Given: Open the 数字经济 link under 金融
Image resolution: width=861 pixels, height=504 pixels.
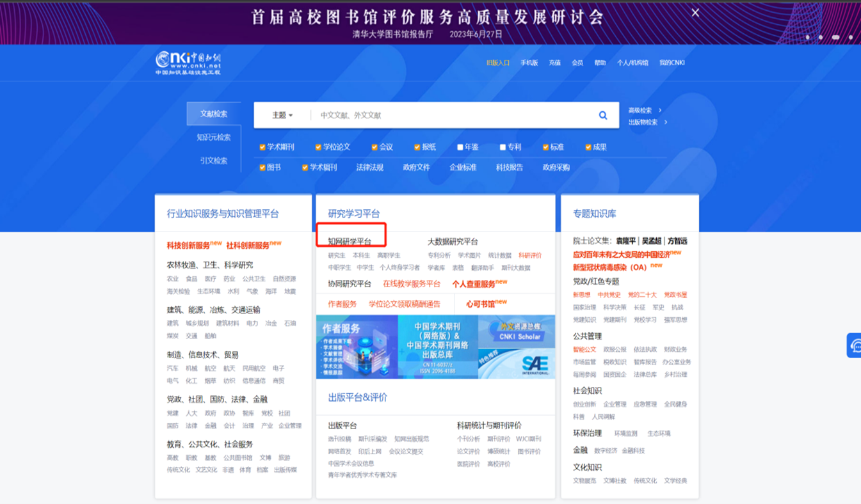Looking at the screenshot, I should 606,450.
